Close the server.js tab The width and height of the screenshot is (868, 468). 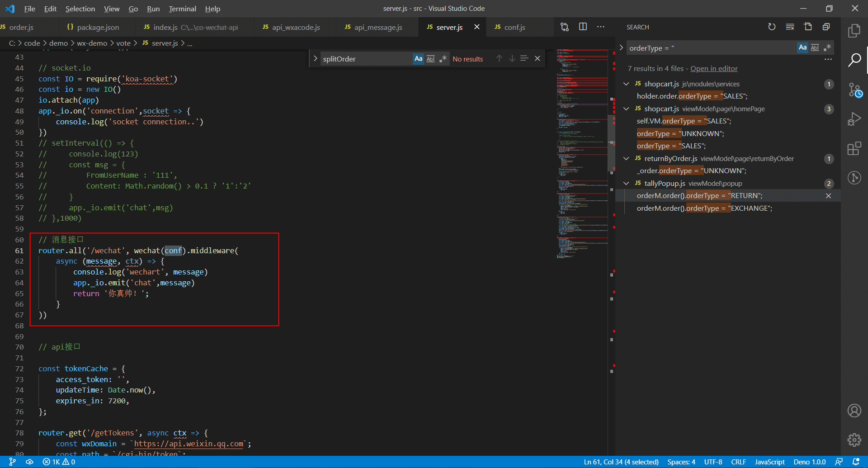(476, 27)
